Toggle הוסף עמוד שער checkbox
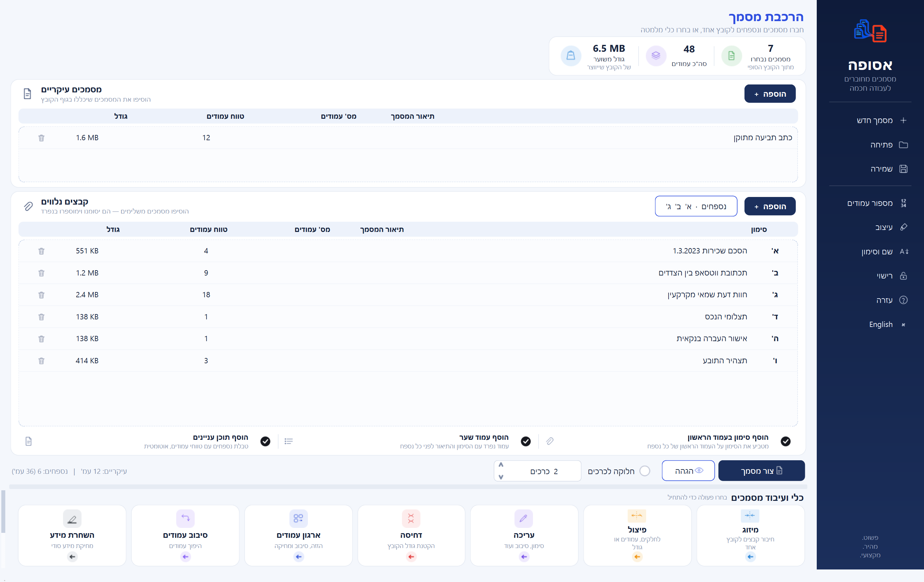The height and width of the screenshot is (582, 924). point(526,441)
